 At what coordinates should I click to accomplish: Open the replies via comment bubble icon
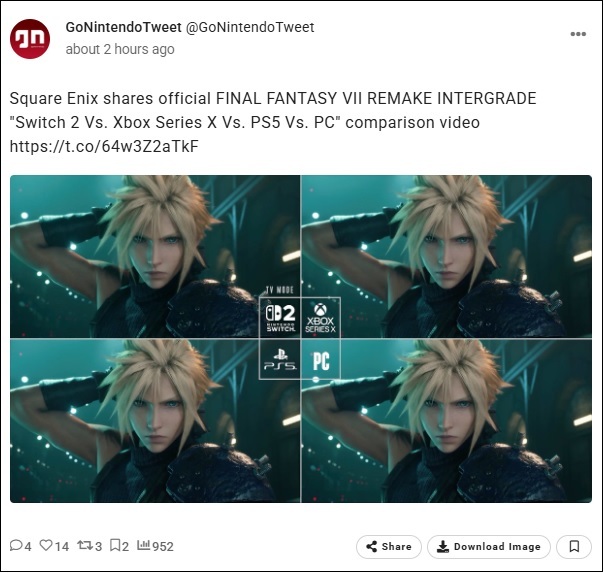(x=16, y=545)
